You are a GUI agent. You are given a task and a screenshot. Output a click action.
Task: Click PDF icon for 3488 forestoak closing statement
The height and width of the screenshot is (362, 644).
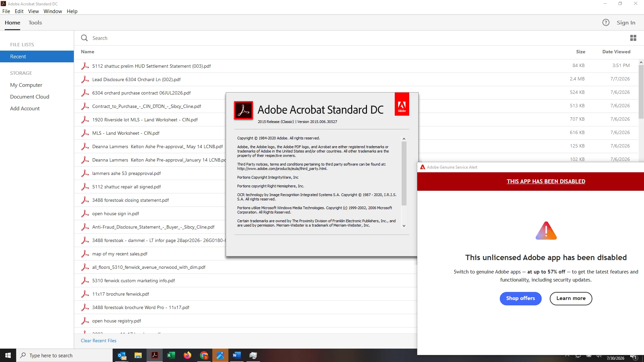click(85, 200)
